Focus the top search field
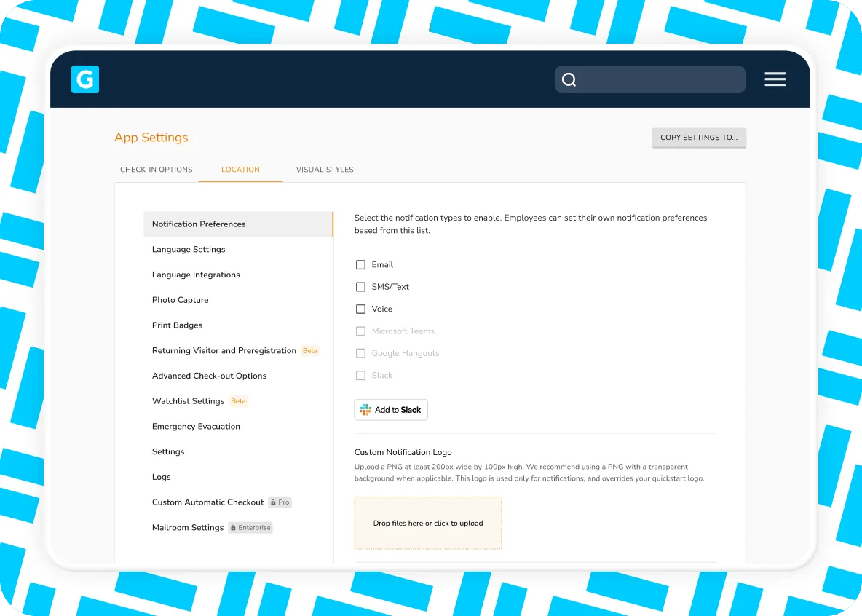The image size is (862, 616). point(650,80)
